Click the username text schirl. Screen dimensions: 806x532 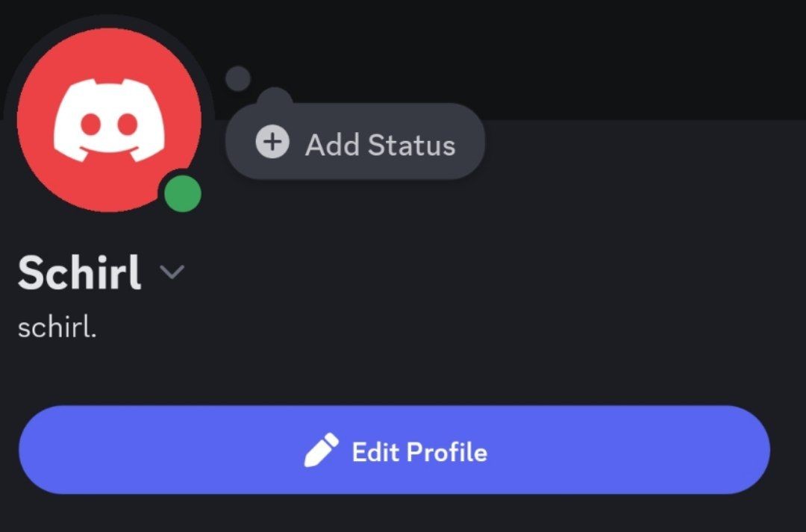point(57,327)
